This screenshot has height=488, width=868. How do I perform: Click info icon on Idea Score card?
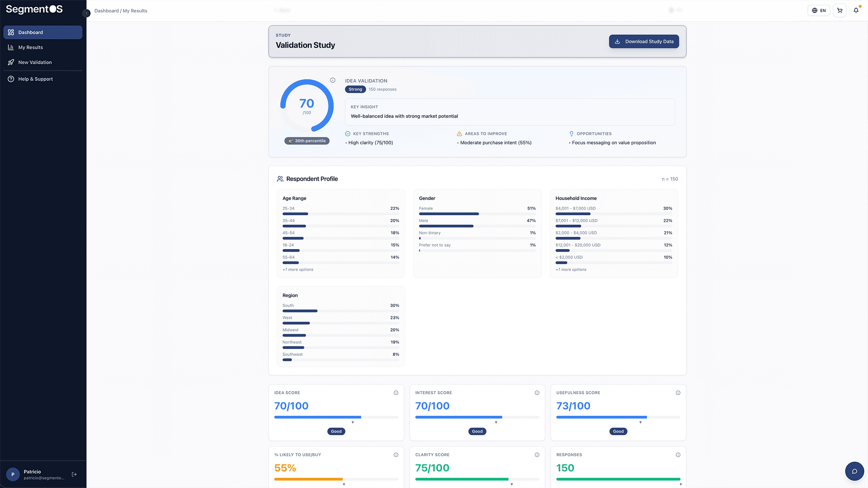[396, 393]
